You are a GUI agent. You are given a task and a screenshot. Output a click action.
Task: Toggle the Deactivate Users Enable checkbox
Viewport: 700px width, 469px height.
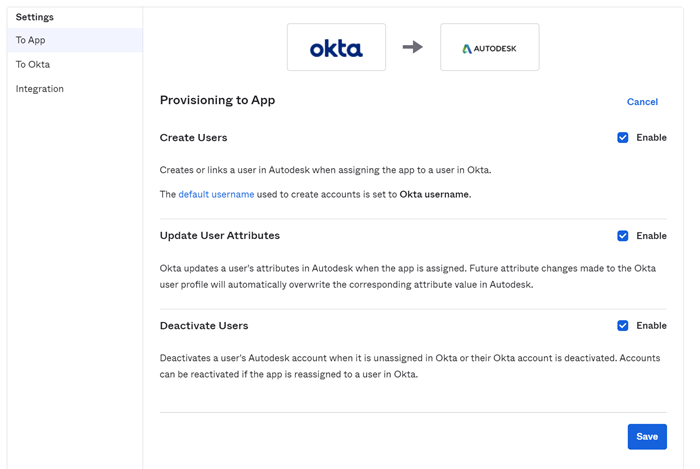(x=623, y=326)
